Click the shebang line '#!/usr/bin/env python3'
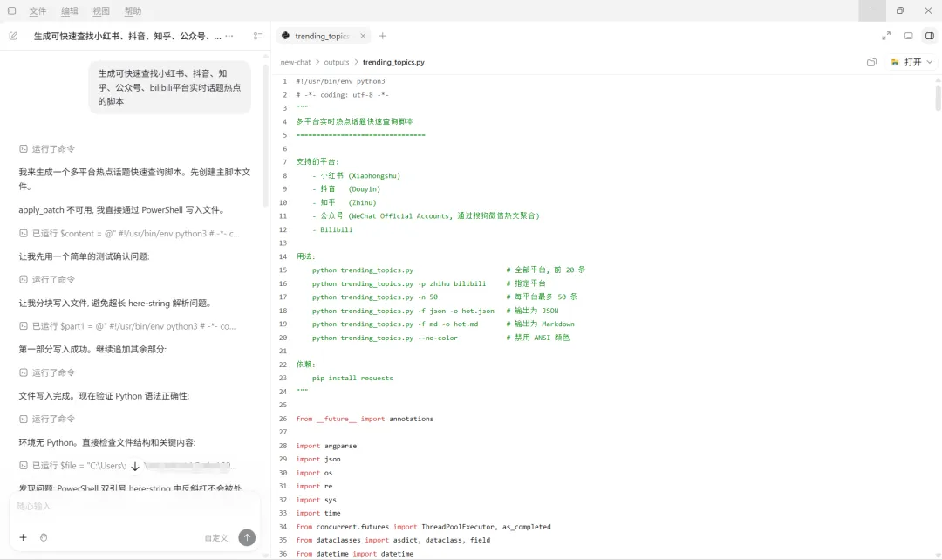Image resolution: width=942 pixels, height=560 pixels. pyautogui.click(x=341, y=81)
